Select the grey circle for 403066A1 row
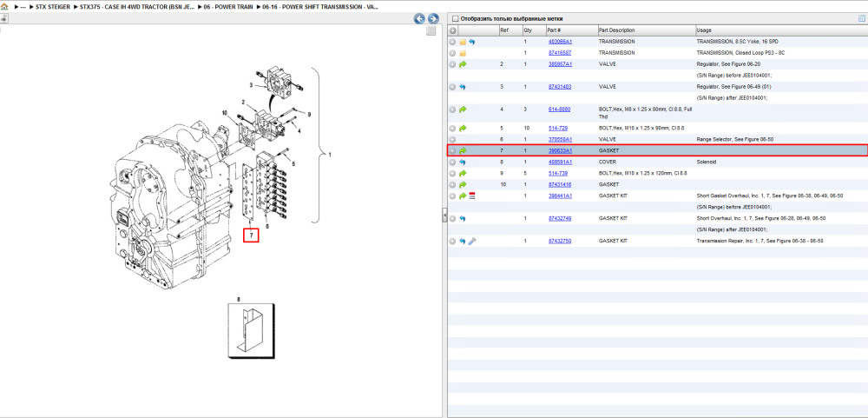 [x=452, y=42]
